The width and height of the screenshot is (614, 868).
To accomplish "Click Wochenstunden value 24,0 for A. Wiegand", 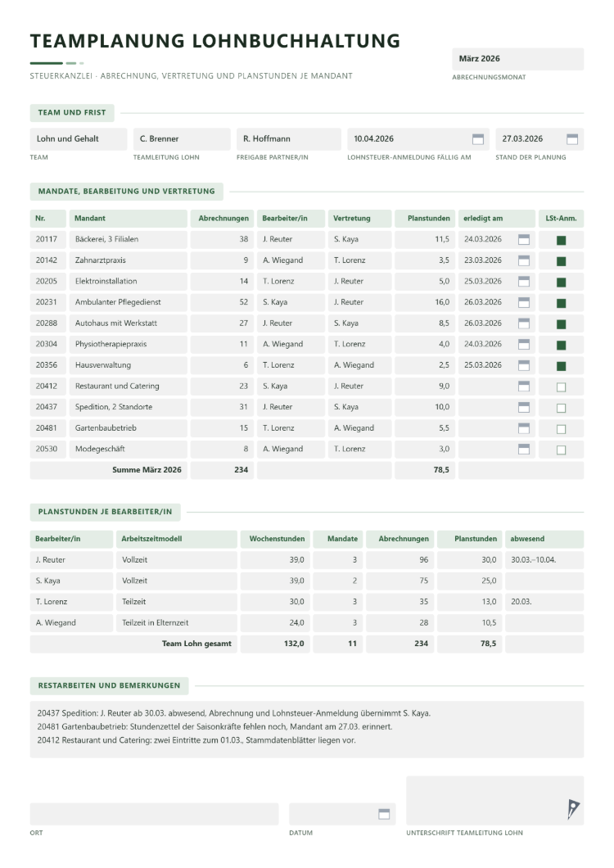I will click(x=275, y=623).
